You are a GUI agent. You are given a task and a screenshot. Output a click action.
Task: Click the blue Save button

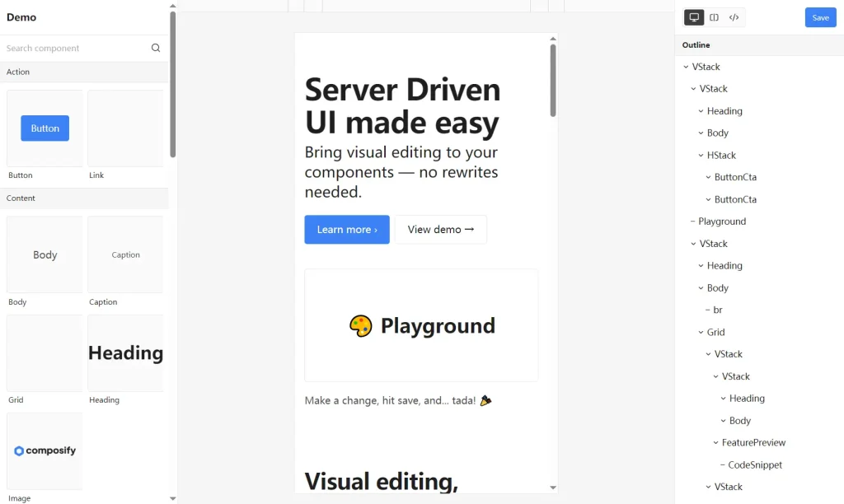click(x=820, y=16)
